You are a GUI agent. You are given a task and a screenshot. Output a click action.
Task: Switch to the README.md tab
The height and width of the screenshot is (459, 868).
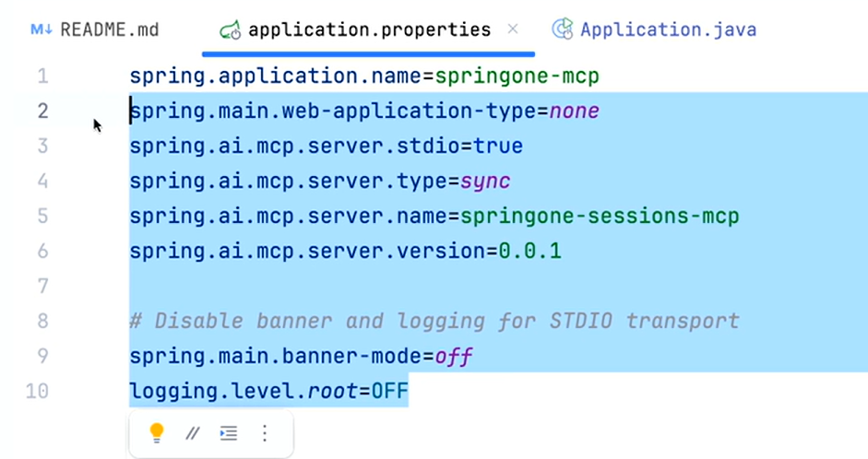pos(109,29)
